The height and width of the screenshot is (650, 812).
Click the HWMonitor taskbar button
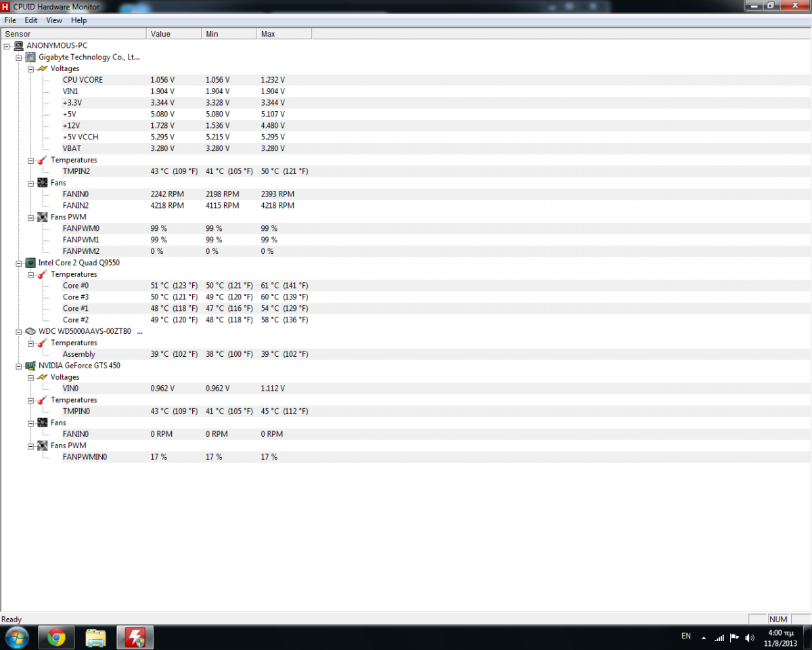coord(135,637)
